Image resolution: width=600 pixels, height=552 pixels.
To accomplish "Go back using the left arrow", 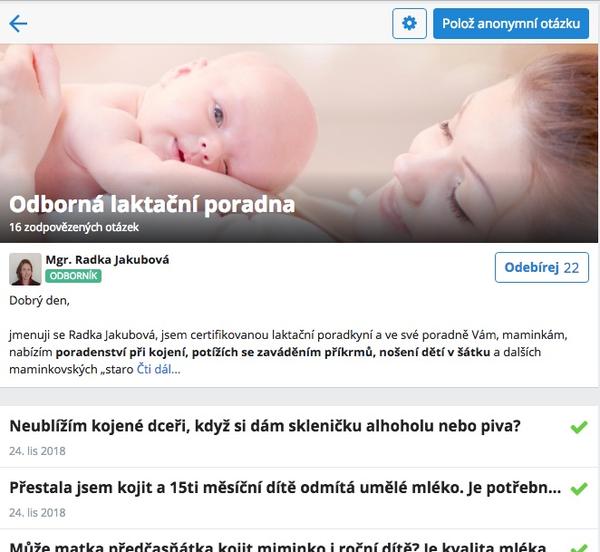I will click(18, 24).
